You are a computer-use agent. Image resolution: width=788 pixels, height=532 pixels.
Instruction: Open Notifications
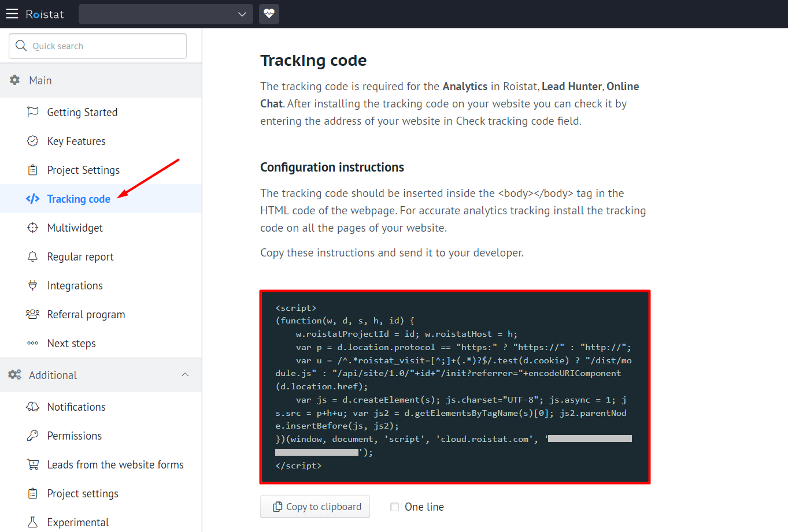click(x=76, y=407)
